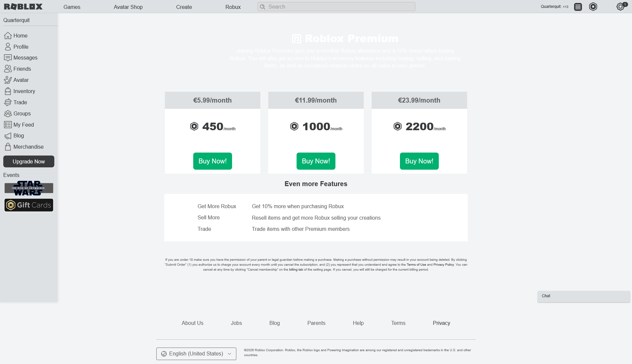
Task: Buy the €23.99/month Premium plan
Action: [x=419, y=161]
